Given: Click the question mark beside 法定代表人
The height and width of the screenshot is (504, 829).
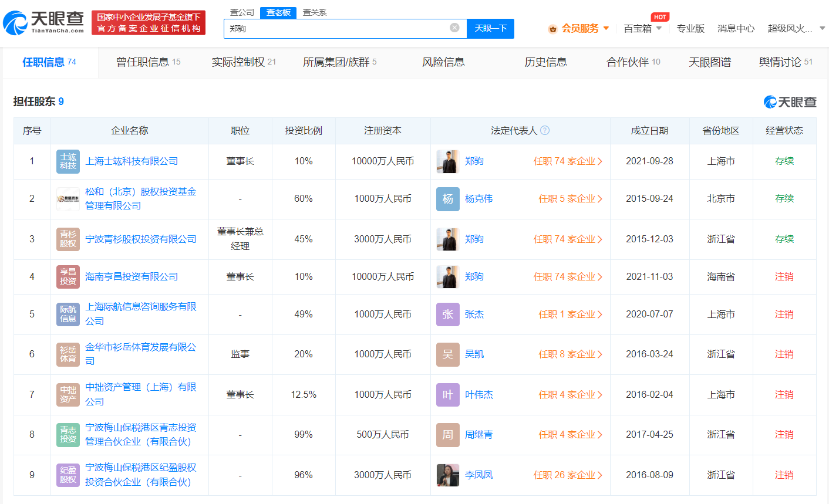Looking at the screenshot, I should coord(545,130).
